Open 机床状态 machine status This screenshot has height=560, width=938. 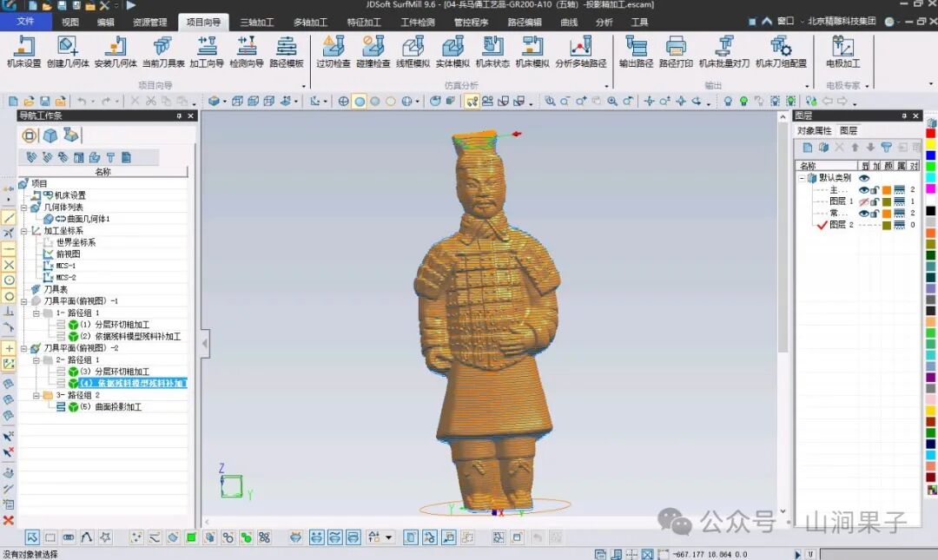pyautogui.click(x=492, y=51)
